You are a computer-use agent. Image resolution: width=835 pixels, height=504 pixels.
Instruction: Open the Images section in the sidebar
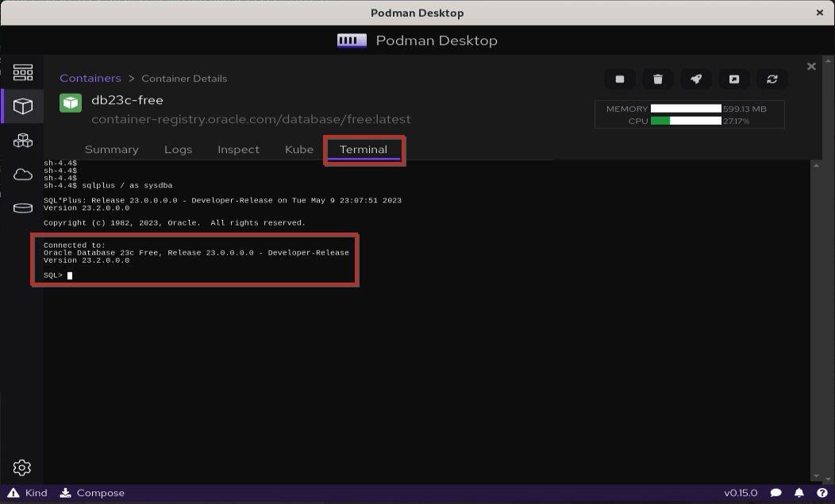point(23,175)
